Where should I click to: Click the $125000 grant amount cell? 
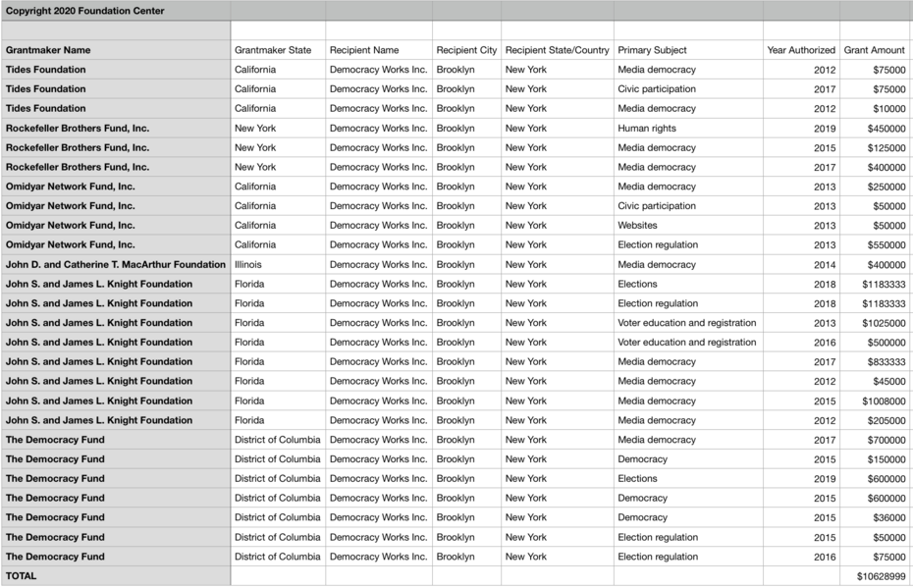pyautogui.click(x=875, y=147)
